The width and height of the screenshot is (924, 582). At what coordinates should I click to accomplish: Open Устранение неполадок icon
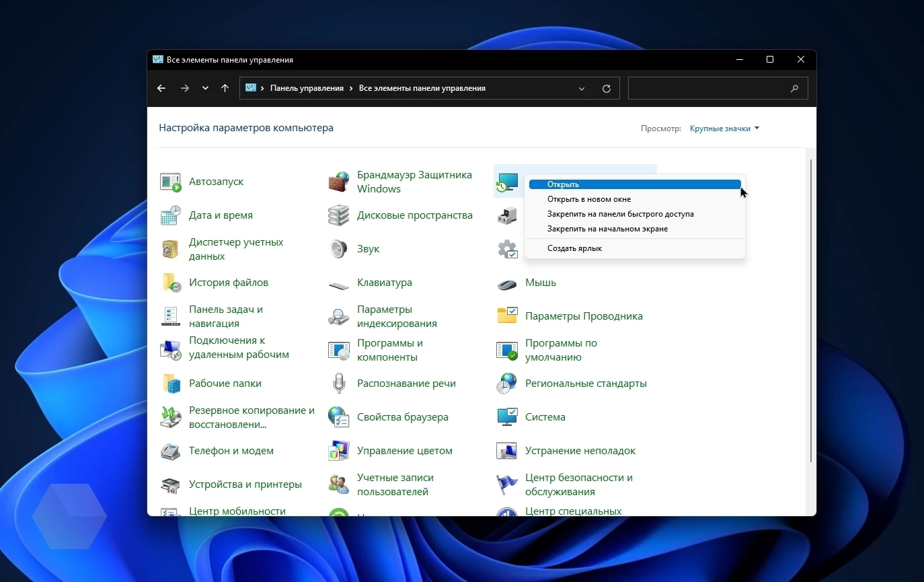coord(507,450)
